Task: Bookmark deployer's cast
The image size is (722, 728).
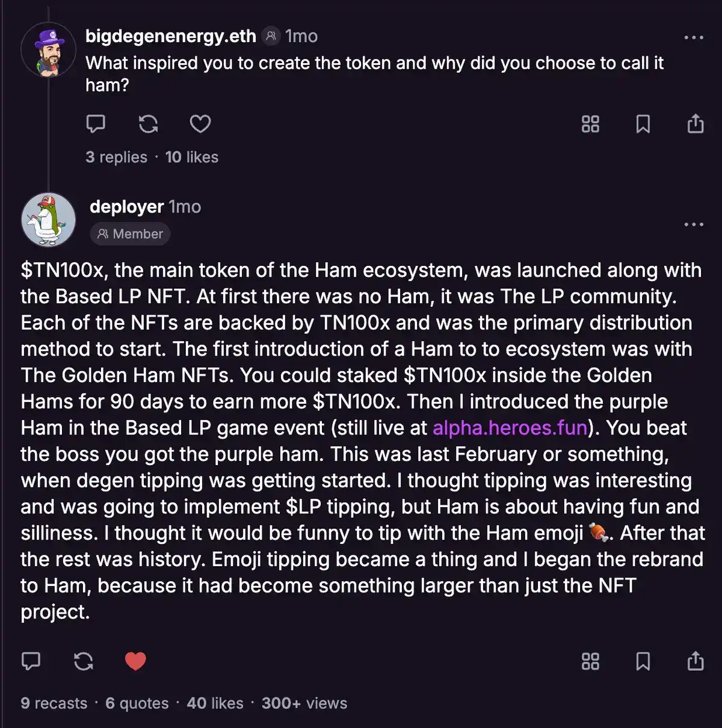Action: pyautogui.click(x=643, y=661)
